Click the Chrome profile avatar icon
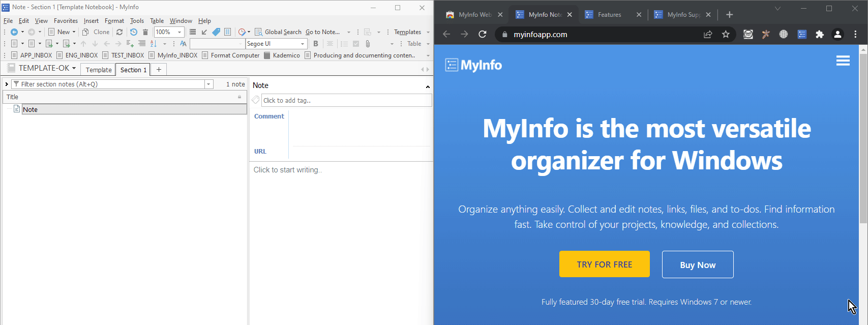Screen dimensions: 868x325 [837, 35]
